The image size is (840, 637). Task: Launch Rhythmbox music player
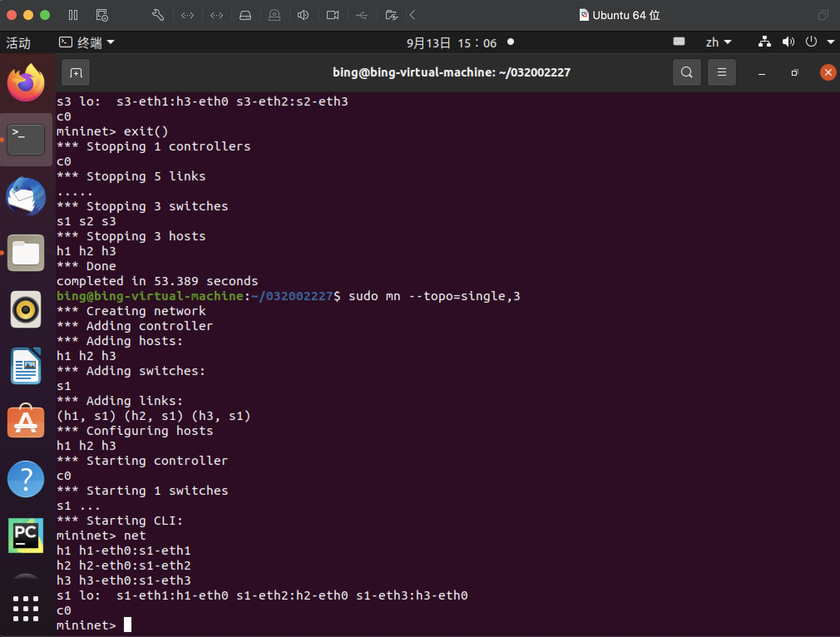[x=26, y=309]
